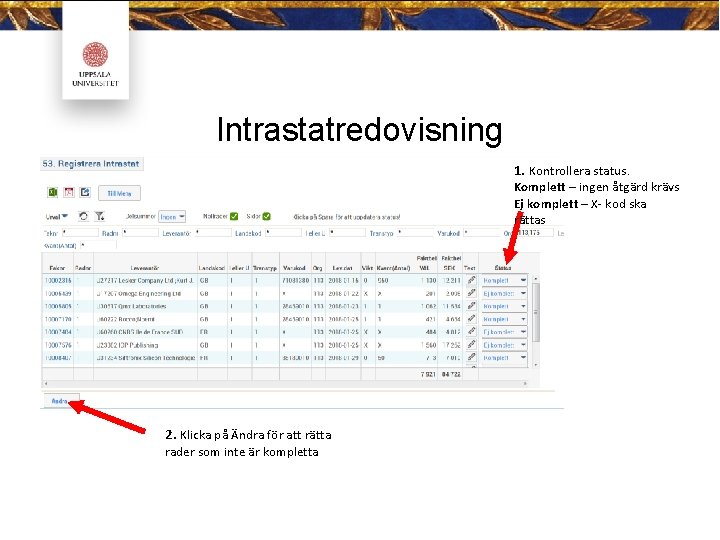
Task: Sort by the Varukod column header
Action: [x=295, y=268]
